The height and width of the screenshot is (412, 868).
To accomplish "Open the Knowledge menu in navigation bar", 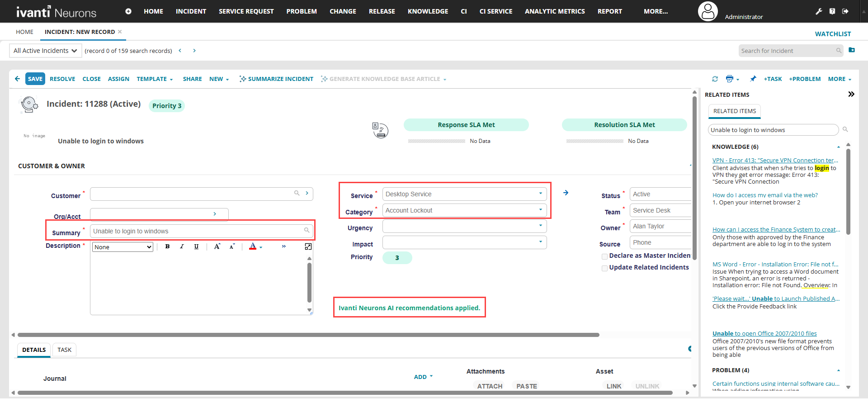I will 428,11.
